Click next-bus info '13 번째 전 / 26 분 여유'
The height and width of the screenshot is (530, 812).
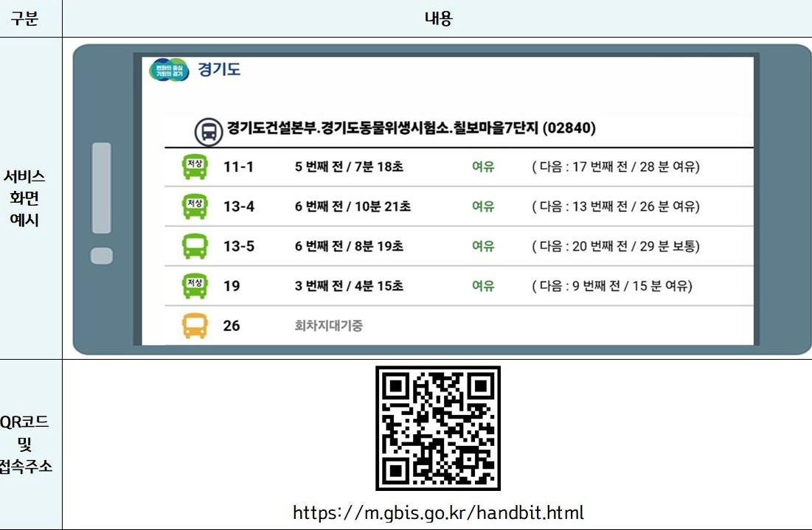(x=616, y=206)
